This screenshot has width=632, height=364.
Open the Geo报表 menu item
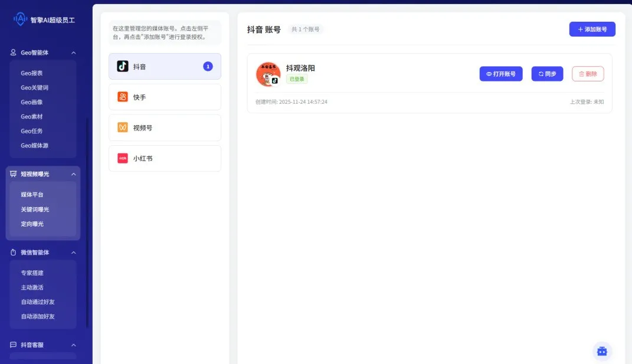point(32,73)
